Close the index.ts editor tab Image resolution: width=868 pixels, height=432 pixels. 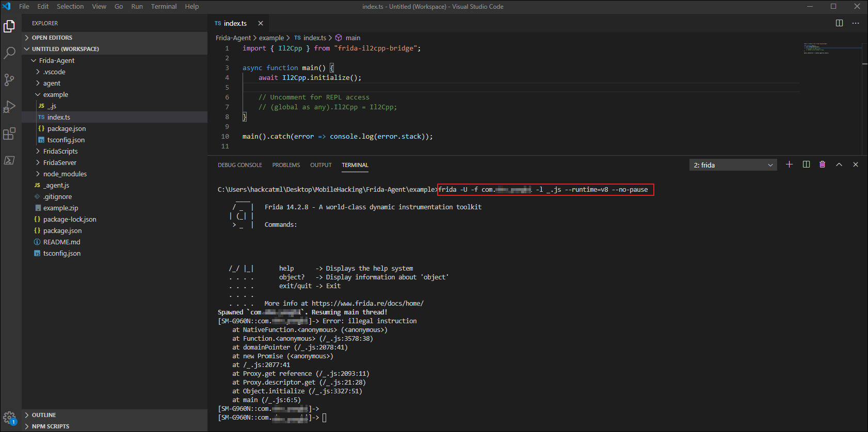(261, 23)
